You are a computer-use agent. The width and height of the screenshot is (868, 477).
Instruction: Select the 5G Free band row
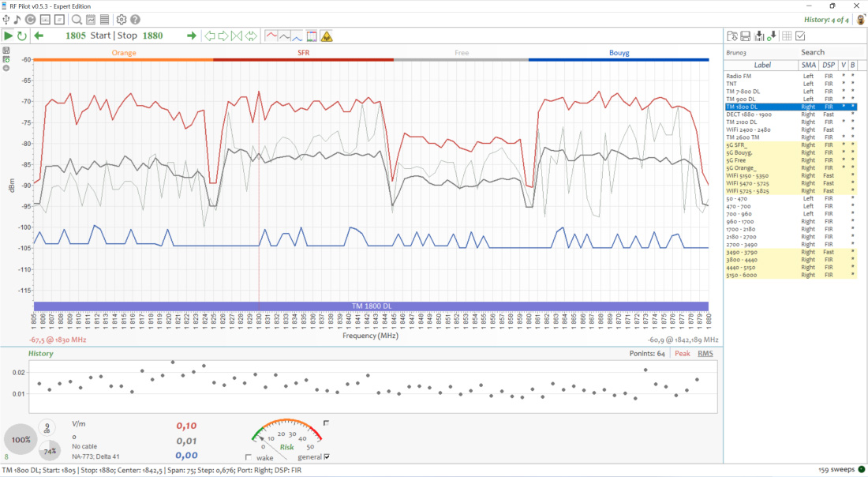click(739, 160)
